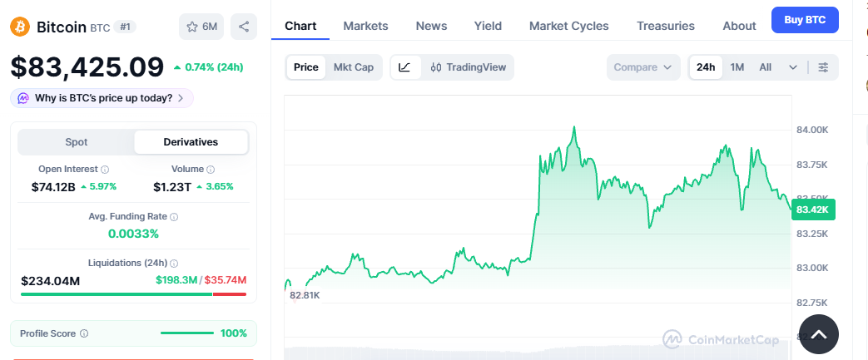The width and height of the screenshot is (868, 360).
Task: Click the Bitcoin orange logo icon
Action: pyautogui.click(x=20, y=27)
